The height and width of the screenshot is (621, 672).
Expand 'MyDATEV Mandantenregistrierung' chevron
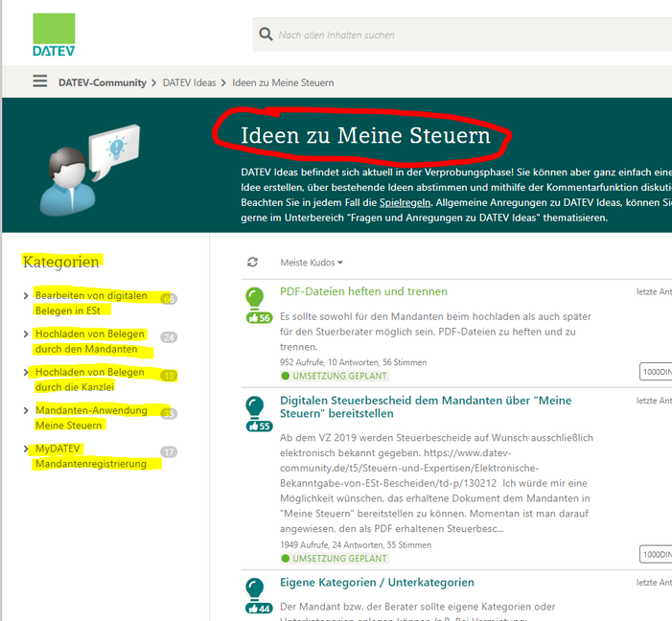[x=26, y=448]
